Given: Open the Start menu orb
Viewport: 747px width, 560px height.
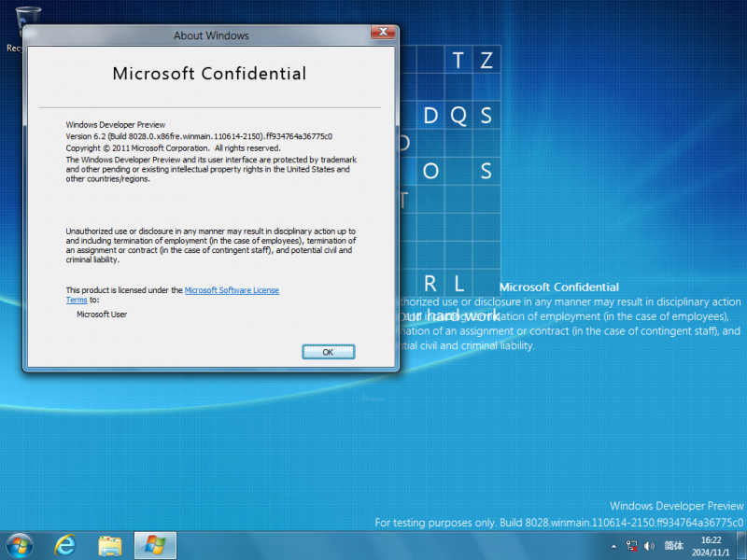Looking at the screenshot, I should point(20,546).
